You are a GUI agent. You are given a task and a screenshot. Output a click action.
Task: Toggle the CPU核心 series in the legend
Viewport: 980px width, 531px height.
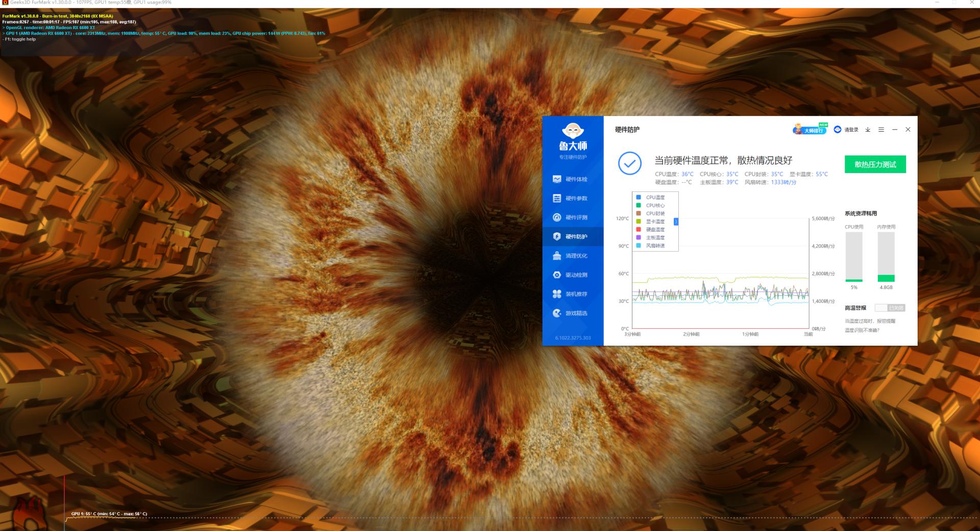(651, 205)
